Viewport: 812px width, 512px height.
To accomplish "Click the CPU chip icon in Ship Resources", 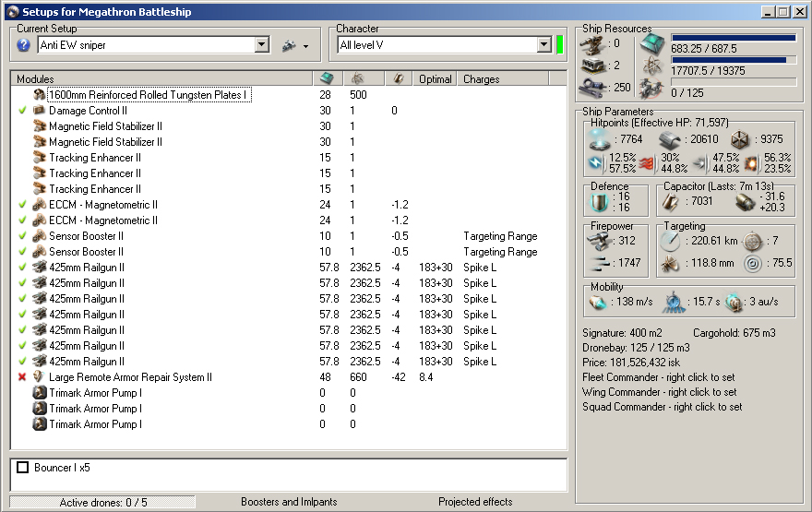I will [x=652, y=44].
